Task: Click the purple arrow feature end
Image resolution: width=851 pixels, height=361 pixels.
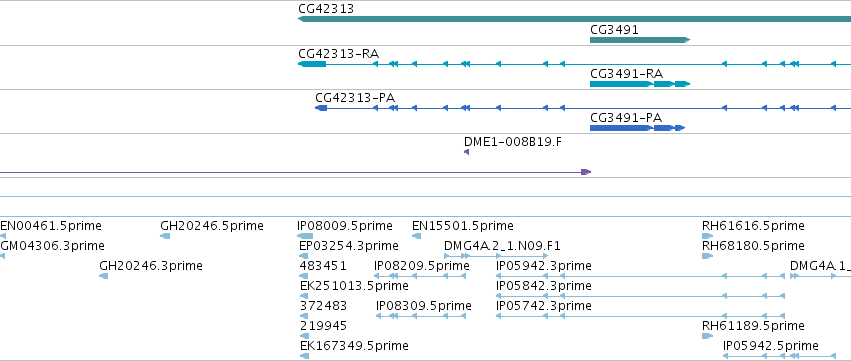Action: (586, 172)
